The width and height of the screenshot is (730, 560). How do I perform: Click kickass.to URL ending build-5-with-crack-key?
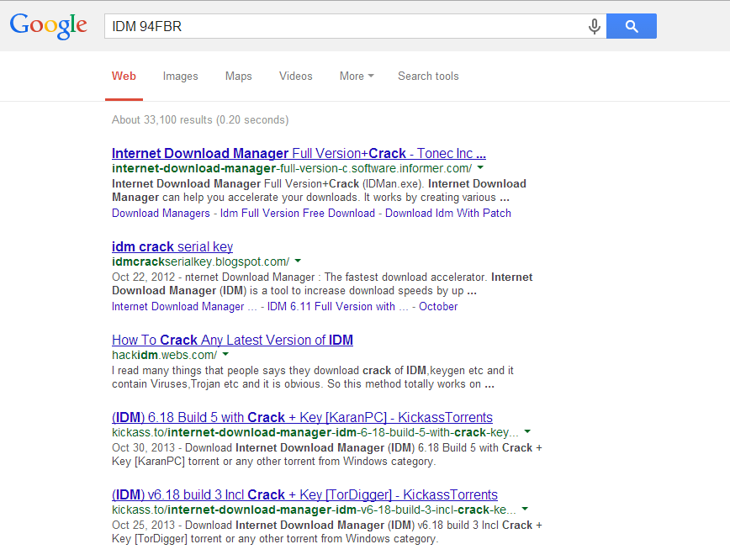[x=315, y=432]
